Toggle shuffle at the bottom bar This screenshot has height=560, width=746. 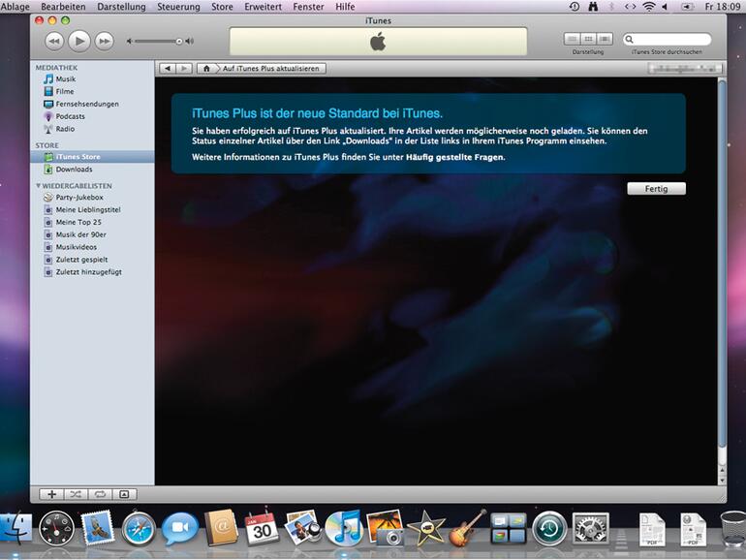76,494
